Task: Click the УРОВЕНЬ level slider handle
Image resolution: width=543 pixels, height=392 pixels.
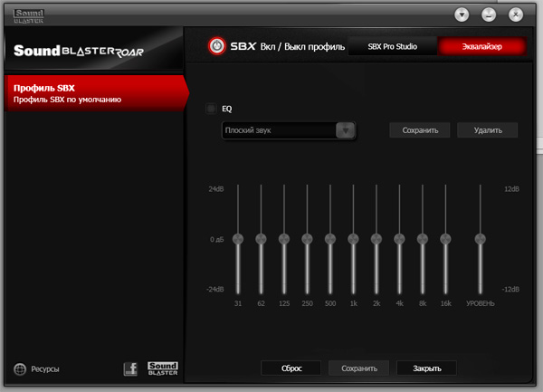Action: tap(480, 239)
